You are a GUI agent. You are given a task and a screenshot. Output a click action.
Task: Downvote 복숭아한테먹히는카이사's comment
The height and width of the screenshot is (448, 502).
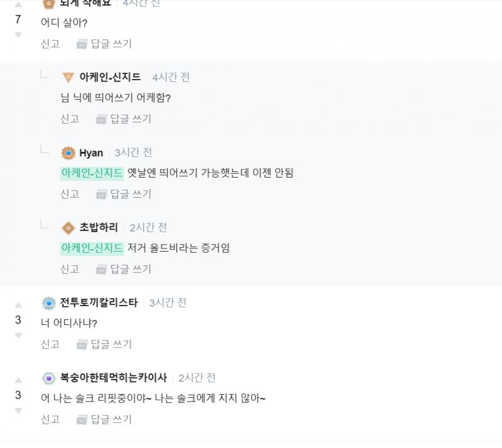[x=18, y=410]
